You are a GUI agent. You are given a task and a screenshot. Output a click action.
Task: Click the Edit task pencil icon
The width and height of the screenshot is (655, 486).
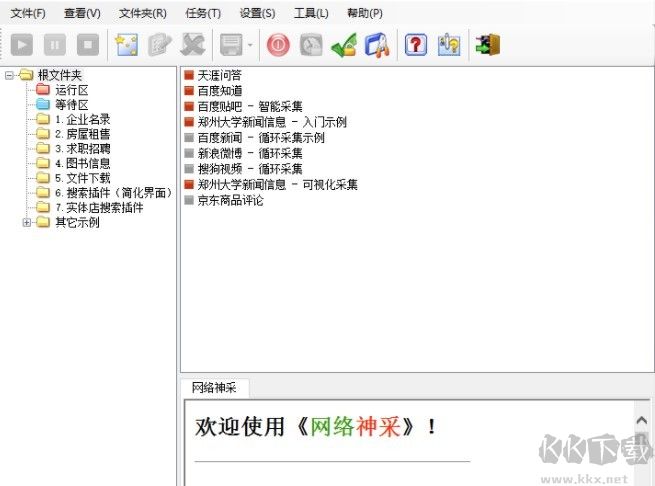pos(160,44)
